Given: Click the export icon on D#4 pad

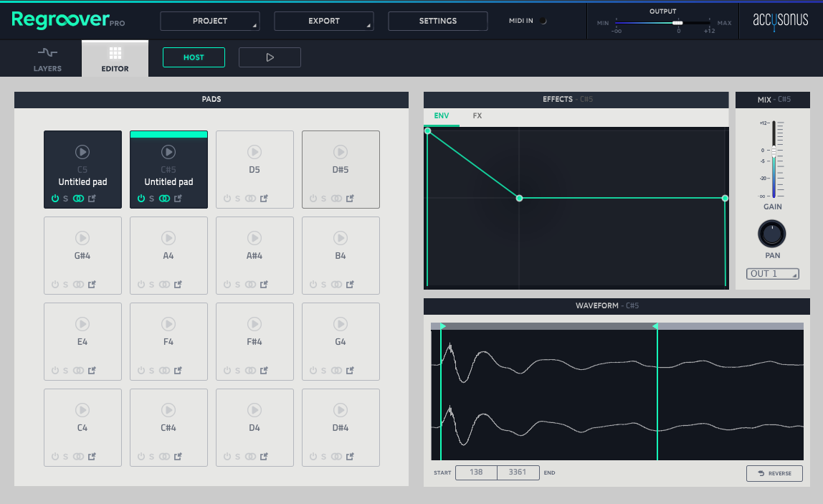Looking at the screenshot, I should tap(350, 457).
